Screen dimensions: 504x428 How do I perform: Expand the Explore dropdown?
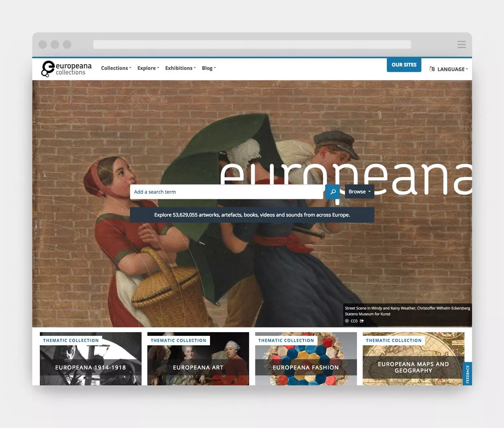click(148, 68)
